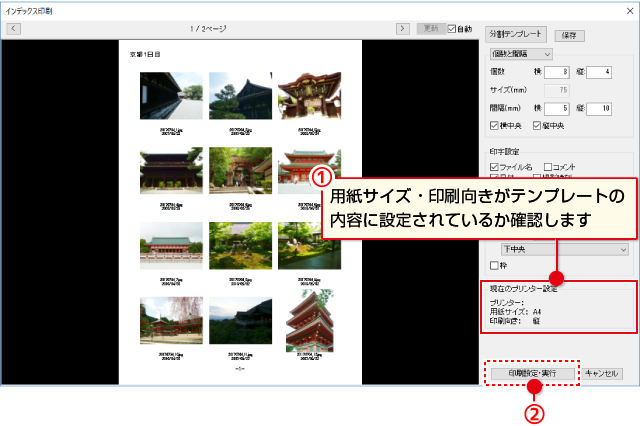Enable the 枠 (frame) checkbox
The height and width of the screenshot is (426, 640).
pos(495,265)
